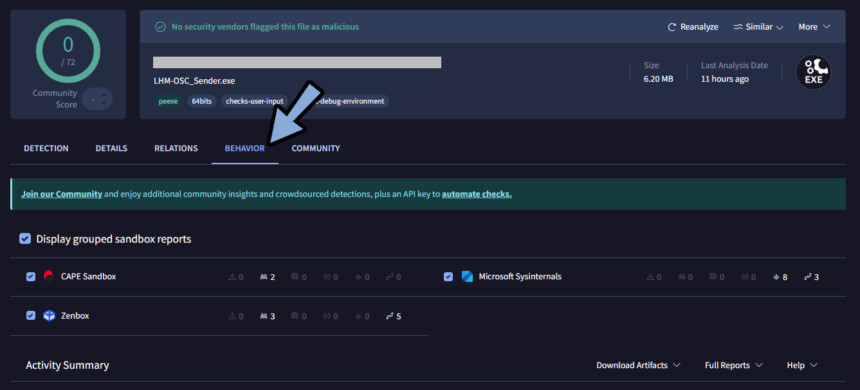Click the No security vendors flagged message
Viewport: 860px width, 390px height.
265,26
